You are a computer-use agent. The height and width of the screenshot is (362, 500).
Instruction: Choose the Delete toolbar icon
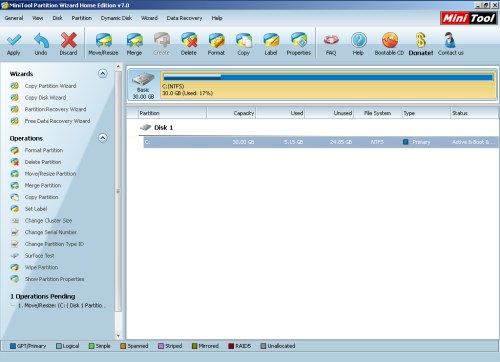[x=189, y=44]
